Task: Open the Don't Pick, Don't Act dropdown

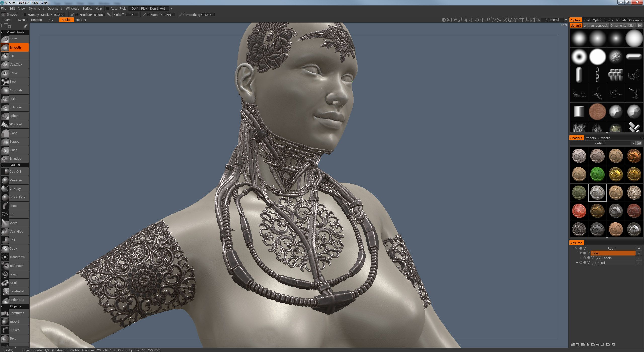Action: point(150,9)
